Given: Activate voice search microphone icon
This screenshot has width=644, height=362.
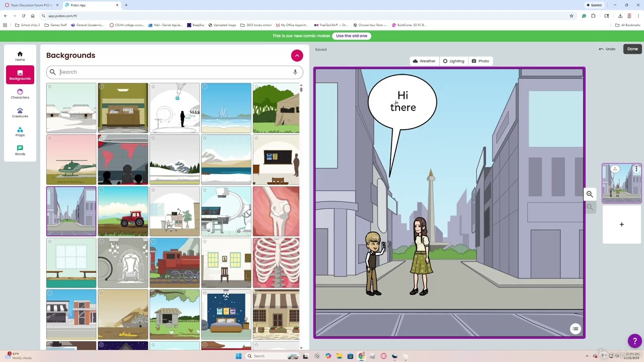Looking at the screenshot, I should 295,72.
